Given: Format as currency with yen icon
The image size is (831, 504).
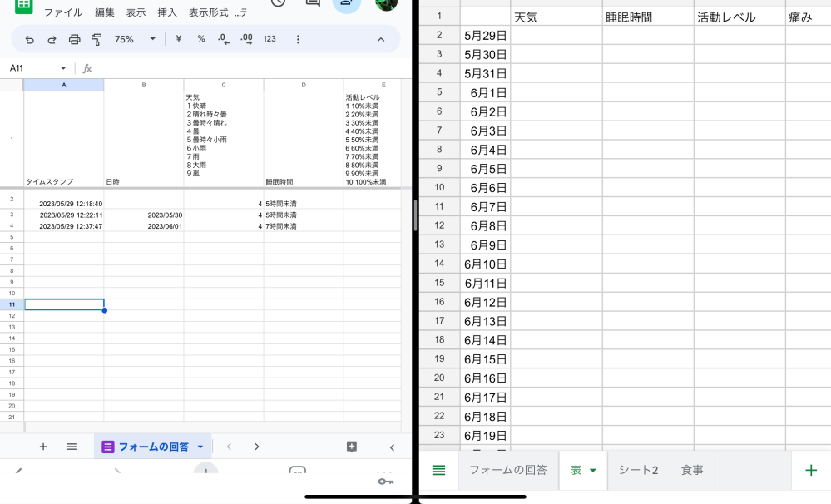Looking at the screenshot, I should (x=178, y=39).
